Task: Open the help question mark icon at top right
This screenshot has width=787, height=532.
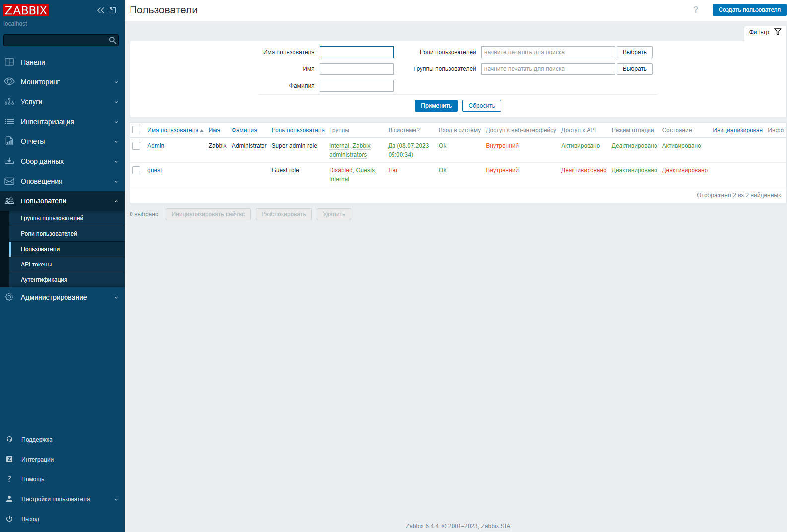Action: tap(695, 10)
